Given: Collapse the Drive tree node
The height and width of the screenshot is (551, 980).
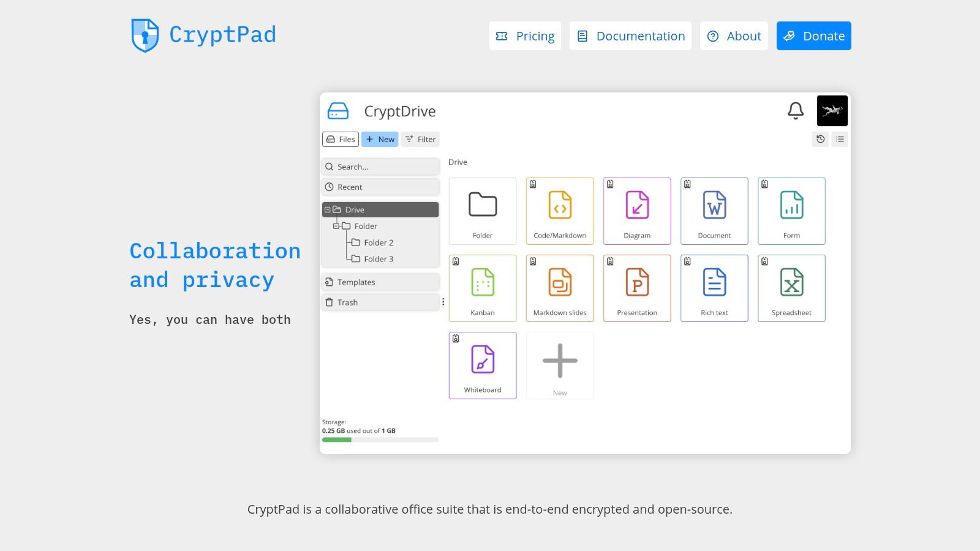Looking at the screenshot, I should [x=328, y=209].
